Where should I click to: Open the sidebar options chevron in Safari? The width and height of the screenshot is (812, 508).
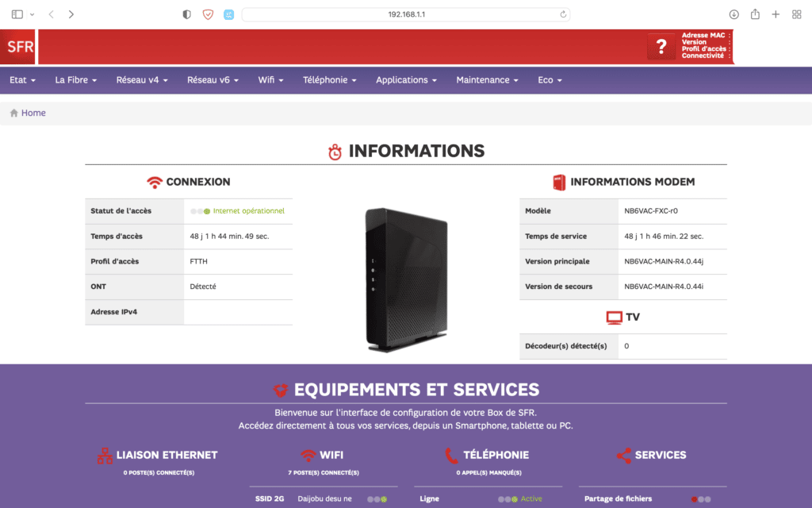tap(32, 14)
